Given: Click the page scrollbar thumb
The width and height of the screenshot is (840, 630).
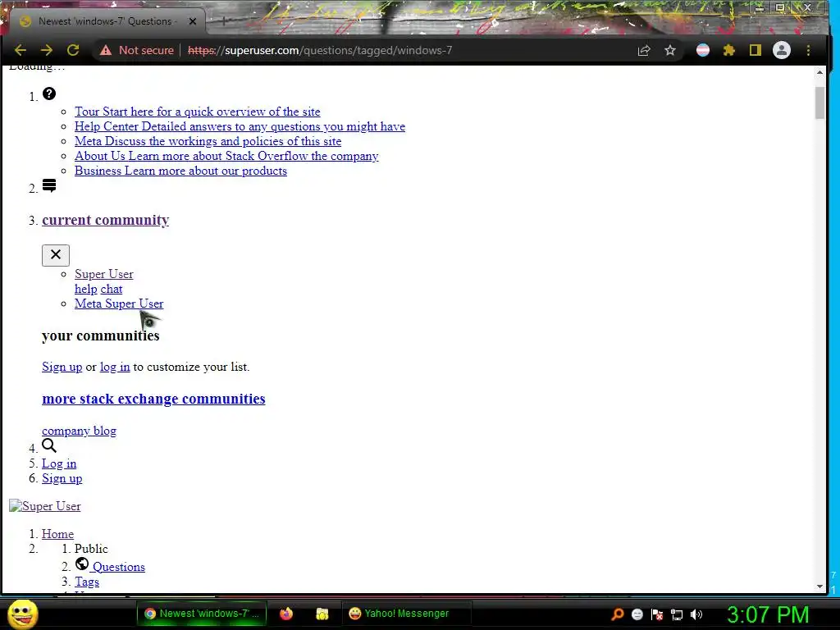Looking at the screenshot, I should click(x=819, y=103).
